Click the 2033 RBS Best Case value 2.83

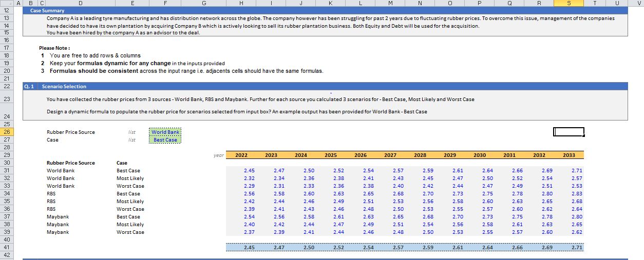(x=577, y=194)
